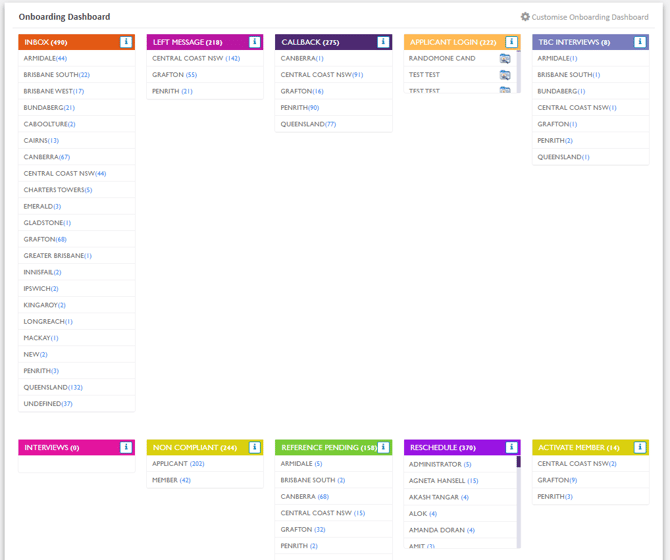Open APPLICANT LOGIN panel info icon

511,42
